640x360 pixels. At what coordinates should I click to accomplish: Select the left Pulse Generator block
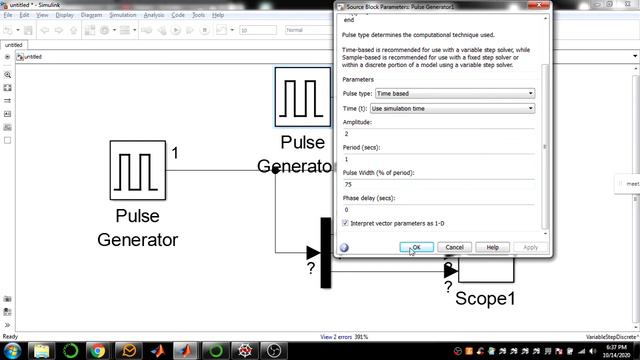click(x=138, y=170)
